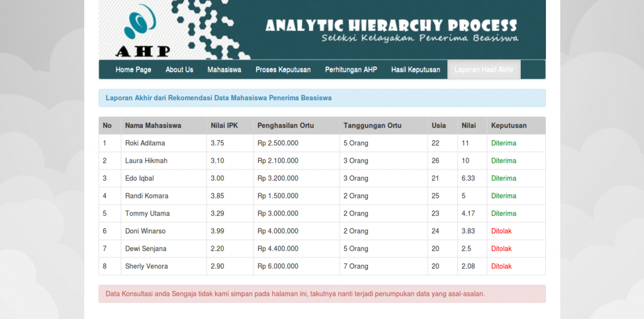Click Ditolak status for Doni Winarso
The width and height of the screenshot is (644, 319).
(x=501, y=231)
